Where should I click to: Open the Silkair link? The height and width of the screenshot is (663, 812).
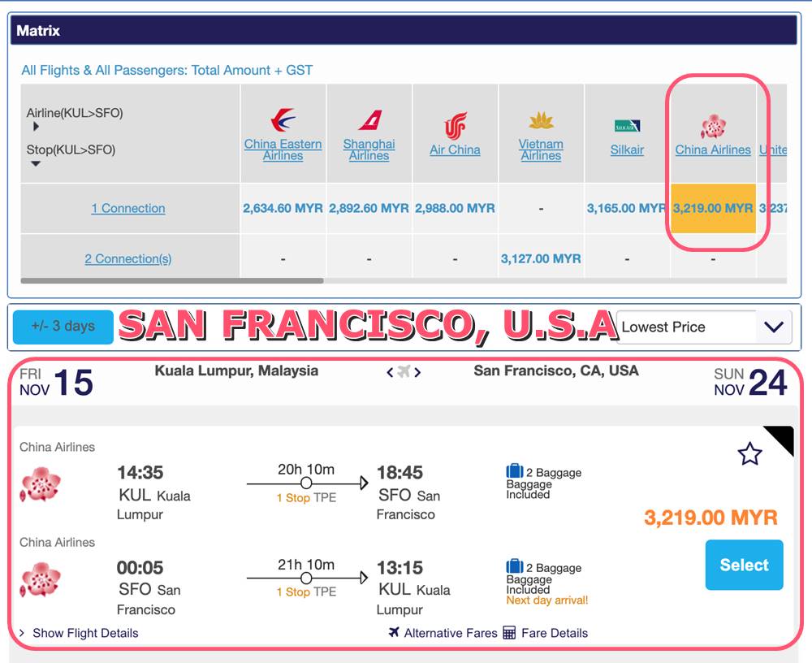(x=627, y=149)
